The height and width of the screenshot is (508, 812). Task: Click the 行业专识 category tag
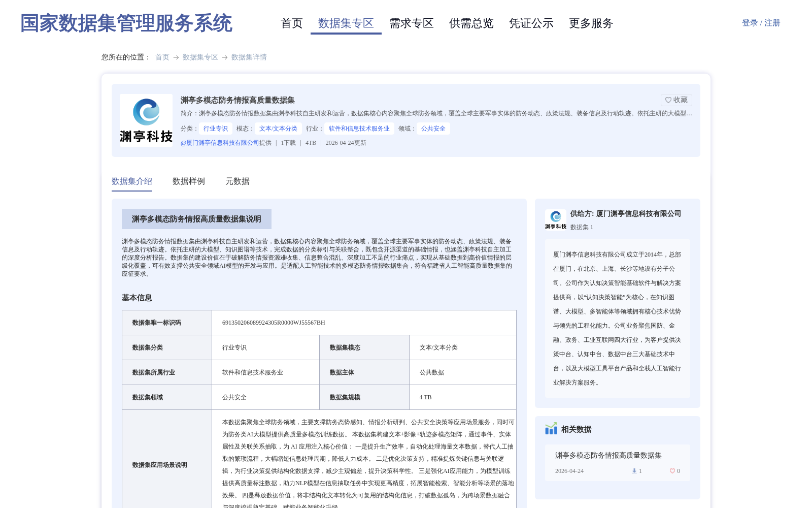pos(216,129)
